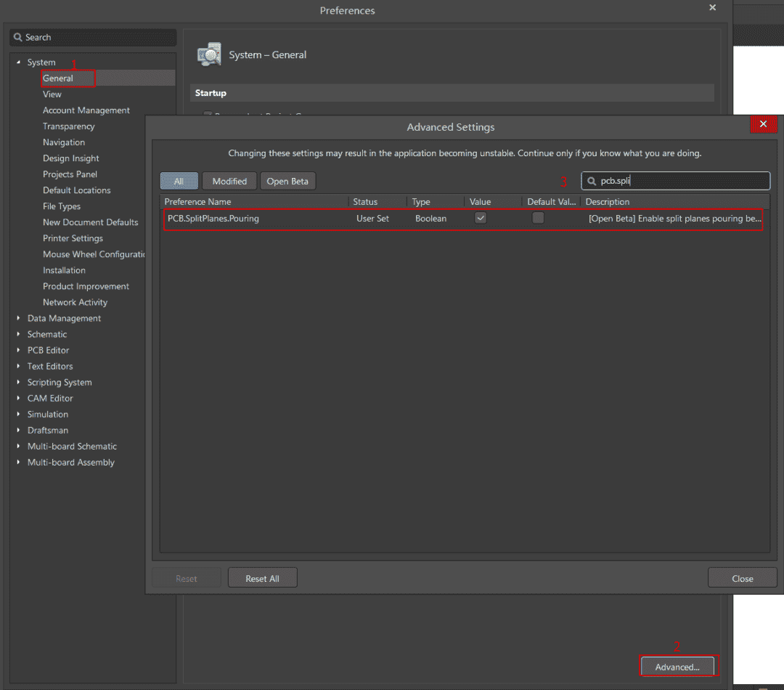Open Default Locations settings
Viewport: 784px width, 690px height.
(76, 190)
